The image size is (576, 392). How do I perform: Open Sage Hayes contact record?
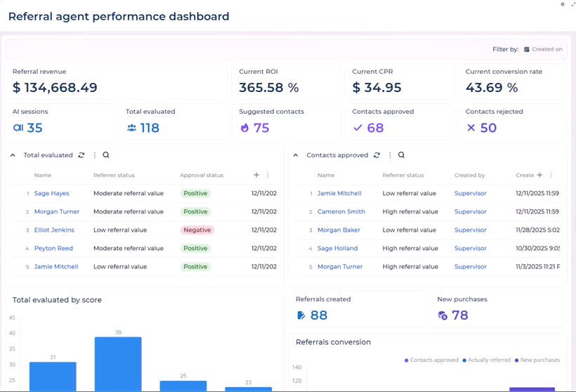pyautogui.click(x=51, y=193)
